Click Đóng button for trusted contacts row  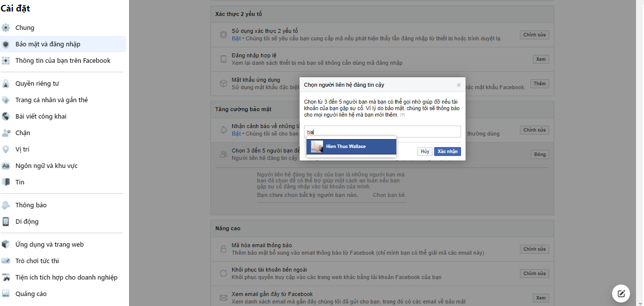[x=540, y=154]
